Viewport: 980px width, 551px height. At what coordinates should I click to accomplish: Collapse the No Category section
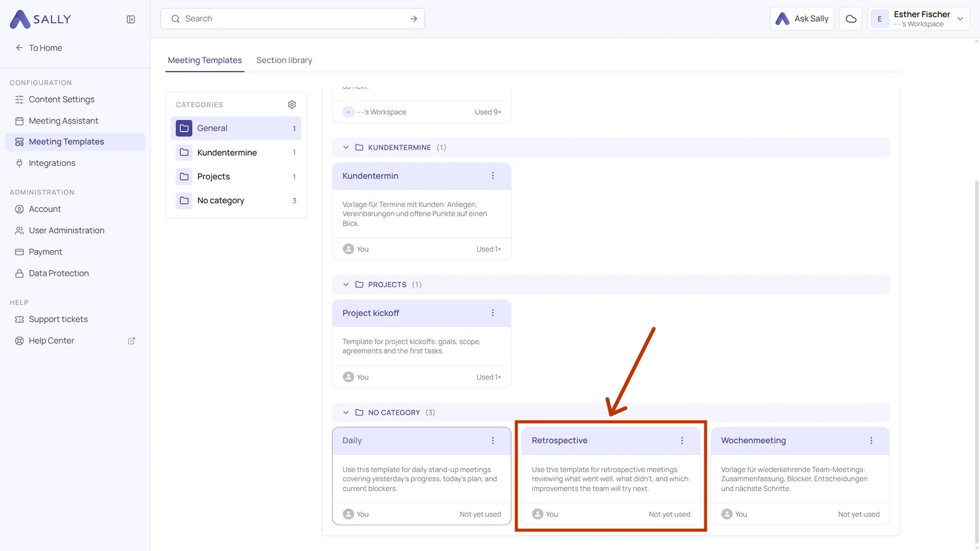[x=346, y=413]
